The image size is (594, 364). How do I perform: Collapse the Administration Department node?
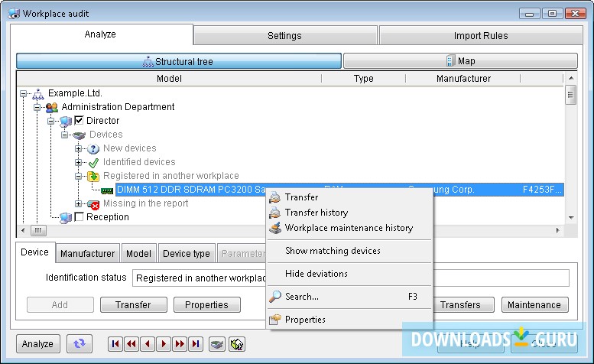click(x=37, y=107)
